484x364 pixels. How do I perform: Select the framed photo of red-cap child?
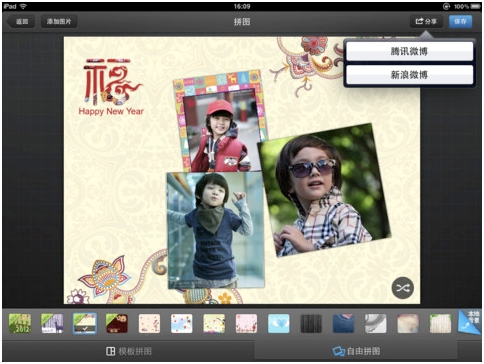tap(220, 121)
